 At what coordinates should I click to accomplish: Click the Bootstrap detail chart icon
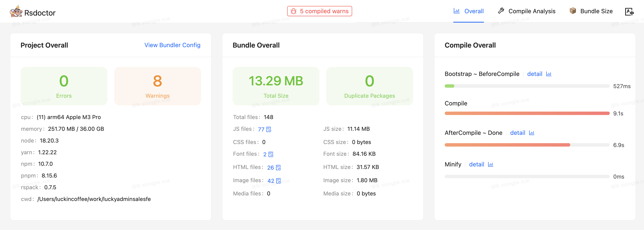549,74
